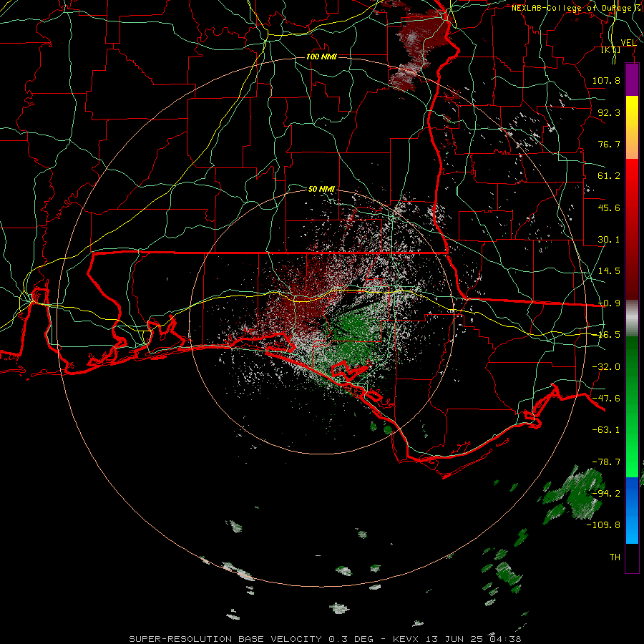Click the 14.5 value on velocity scale
644x644 pixels.
(609, 271)
